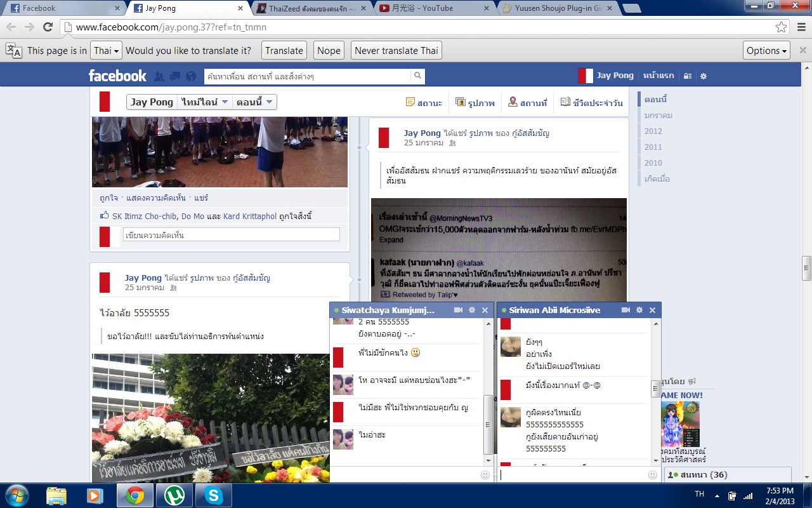This screenshot has width=812, height=508.
Task: Open chat options gear for Siwatchaya Kumjumj
Action: tap(472, 310)
